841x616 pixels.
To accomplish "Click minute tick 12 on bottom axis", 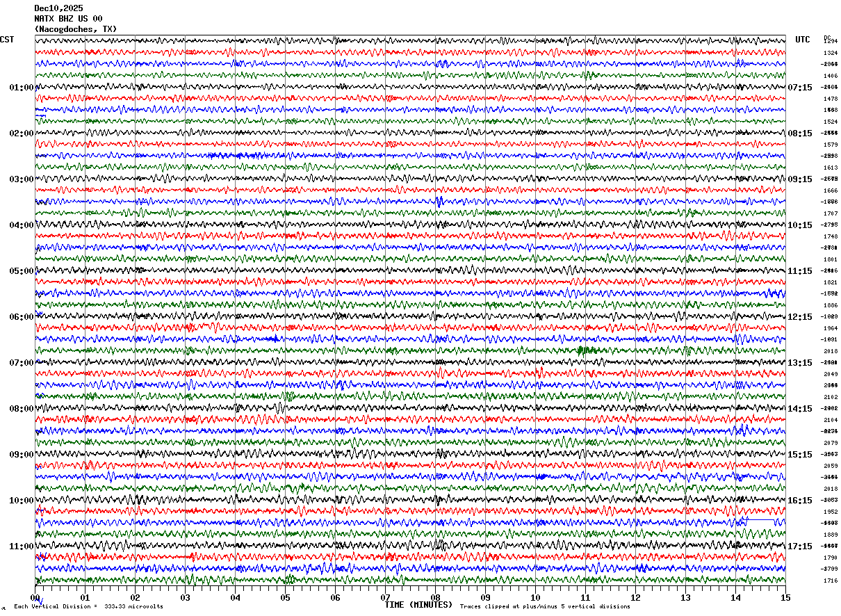I will [x=635, y=597].
